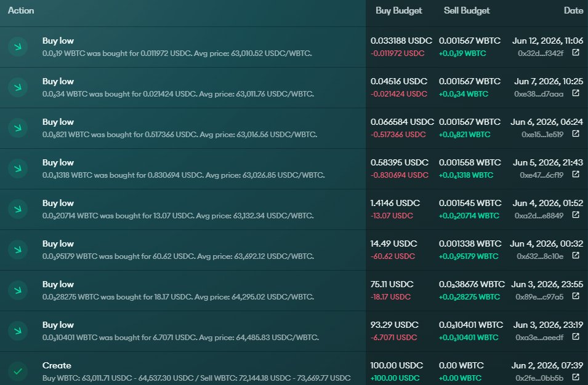Click Buy low arrow icon for Jun 7 trade
The height and width of the screenshot is (385, 588).
[18, 87]
